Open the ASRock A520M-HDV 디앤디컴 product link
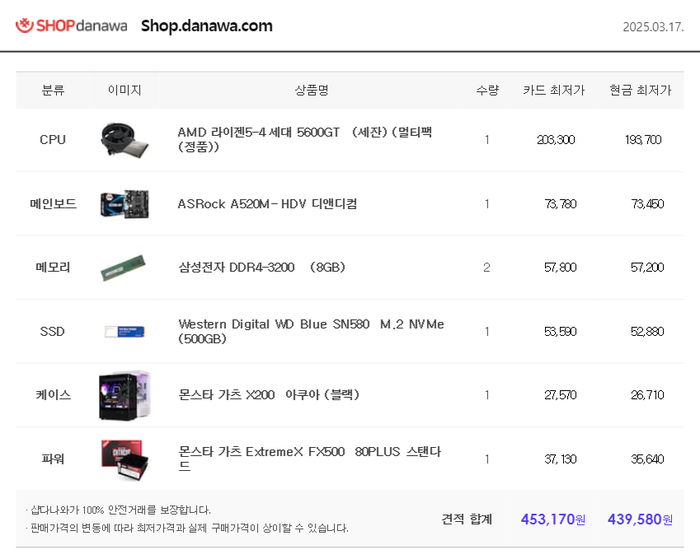 [267, 204]
